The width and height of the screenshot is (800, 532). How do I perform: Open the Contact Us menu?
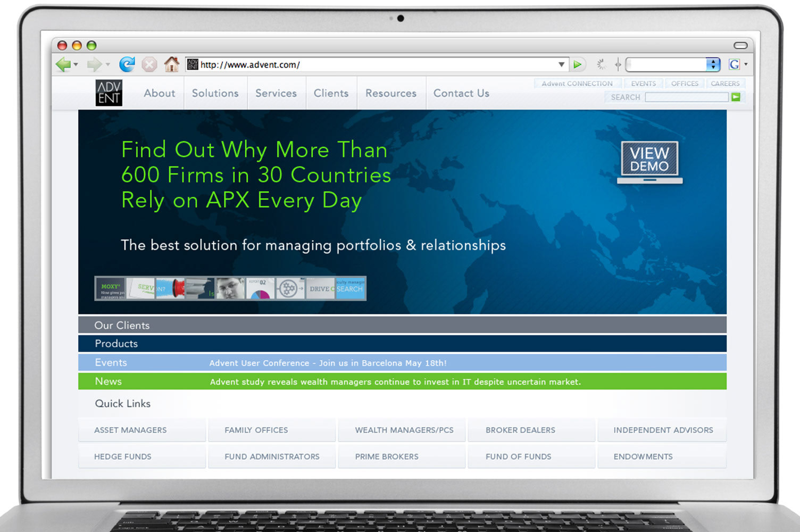point(461,93)
